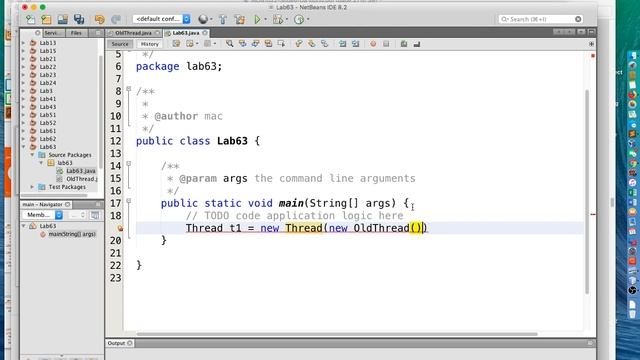Open the Debug Project dropdown arrow
The width and height of the screenshot is (640, 360).
(x=287, y=19)
